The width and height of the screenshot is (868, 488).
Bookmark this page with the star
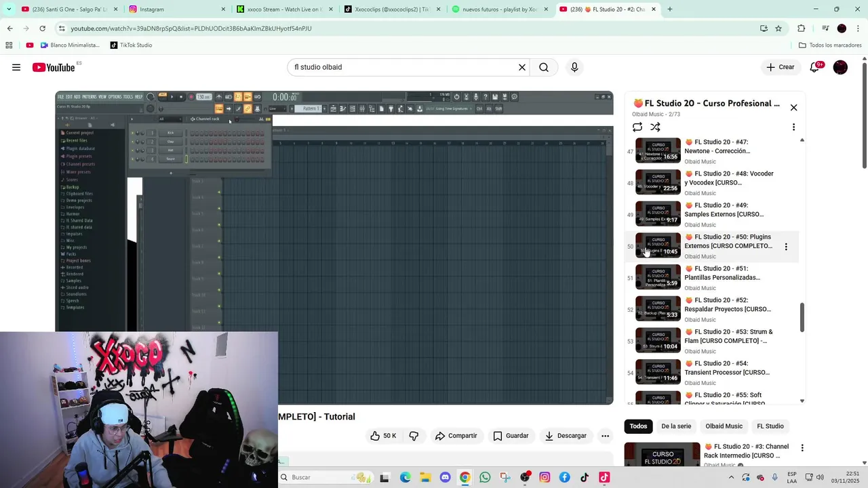(778, 28)
